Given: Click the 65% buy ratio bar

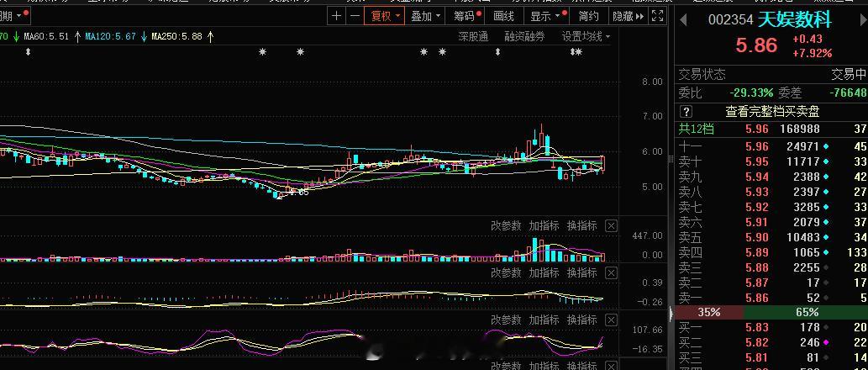Looking at the screenshot, I should click(806, 312).
